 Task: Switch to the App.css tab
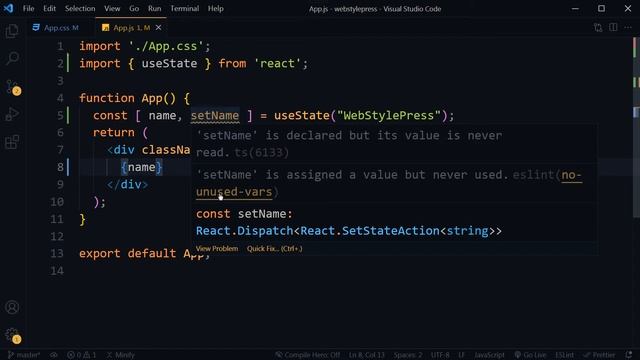pos(56,27)
